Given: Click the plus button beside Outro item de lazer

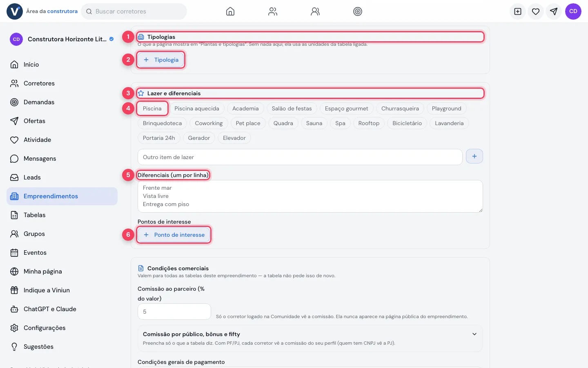Looking at the screenshot, I should [474, 156].
